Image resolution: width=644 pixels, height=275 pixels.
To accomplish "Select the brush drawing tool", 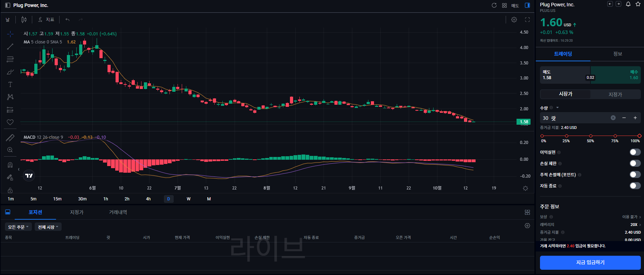I will point(10,72).
